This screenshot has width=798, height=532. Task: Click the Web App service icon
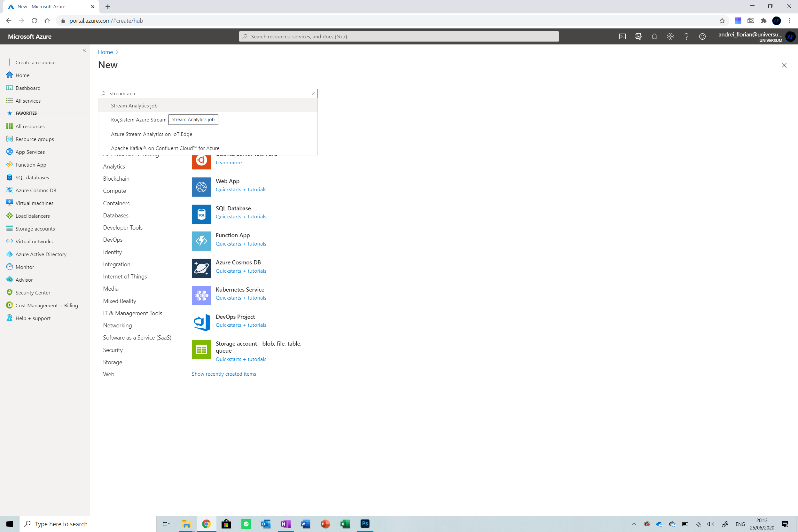(201, 187)
